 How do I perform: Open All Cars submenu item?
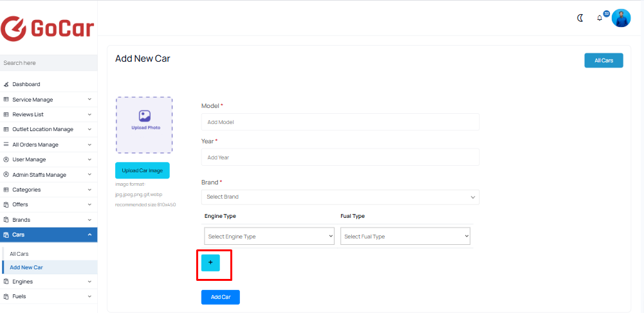[x=19, y=254]
